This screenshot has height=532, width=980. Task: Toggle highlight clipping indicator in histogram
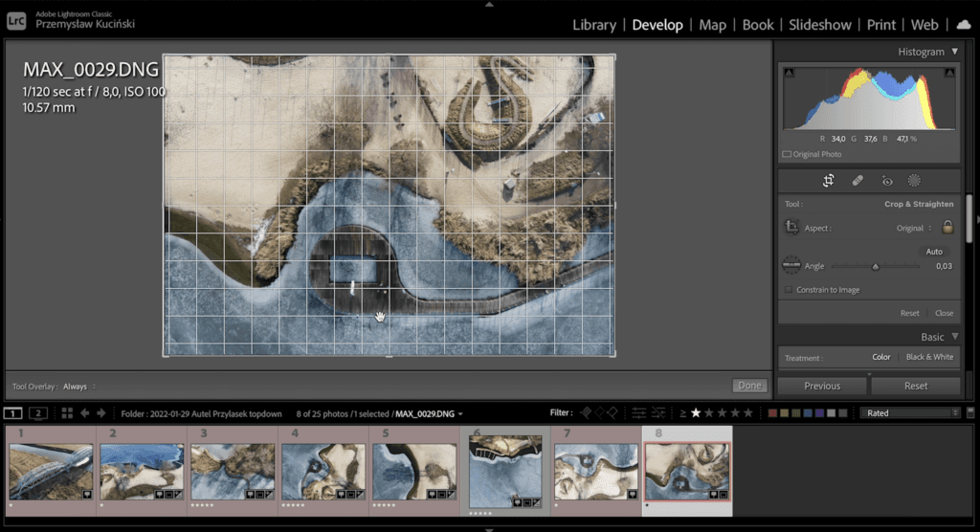[x=949, y=73]
